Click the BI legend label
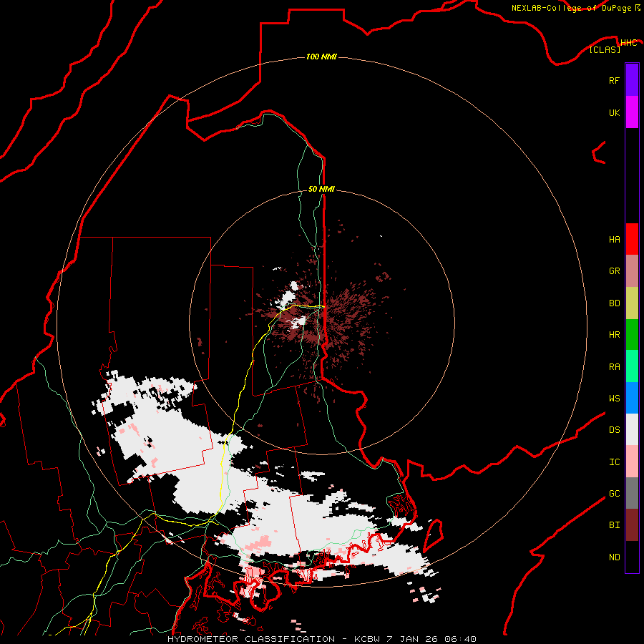Screen dimensions: 644x644 (614, 525)
